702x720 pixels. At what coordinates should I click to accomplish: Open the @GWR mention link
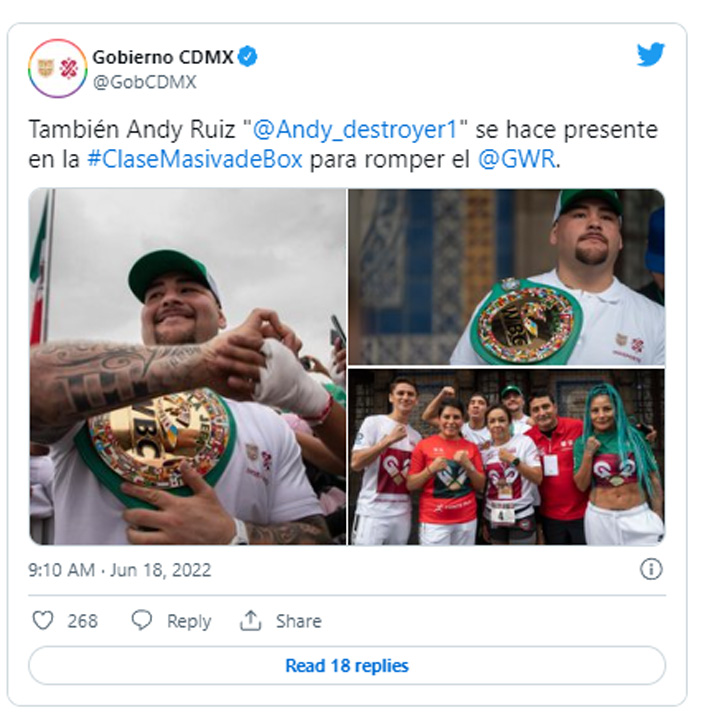517,160
